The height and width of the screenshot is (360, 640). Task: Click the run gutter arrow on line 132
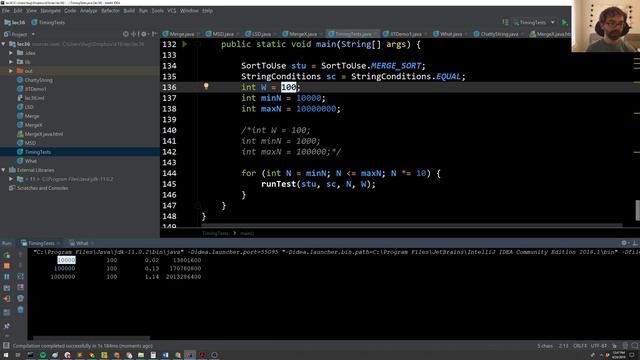(x=184, y=44)
